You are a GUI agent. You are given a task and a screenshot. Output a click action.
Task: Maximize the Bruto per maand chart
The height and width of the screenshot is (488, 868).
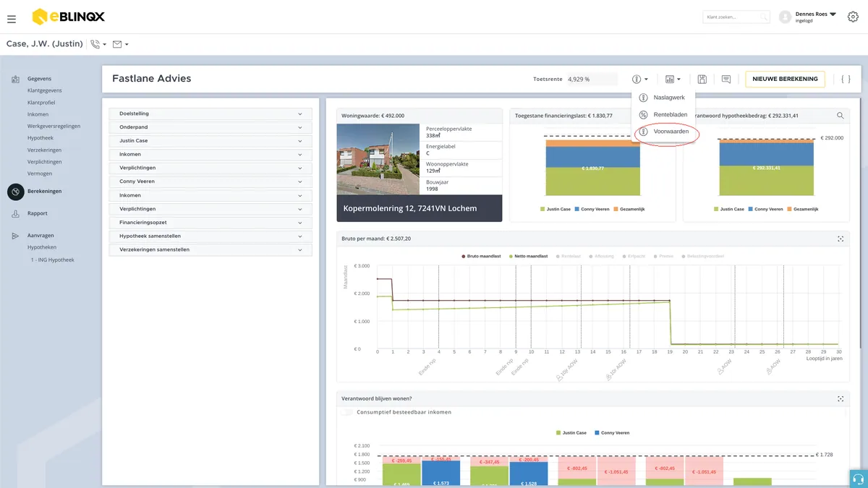841,239
